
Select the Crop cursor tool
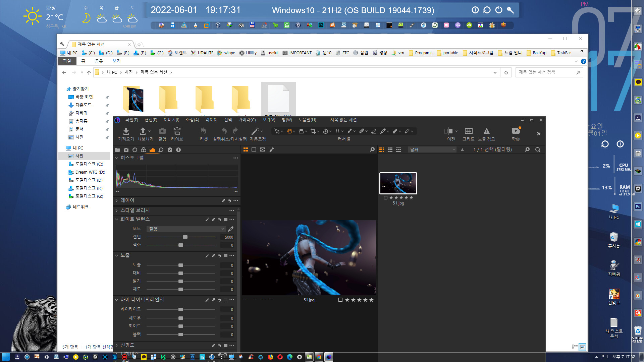(x=313, y=131)
